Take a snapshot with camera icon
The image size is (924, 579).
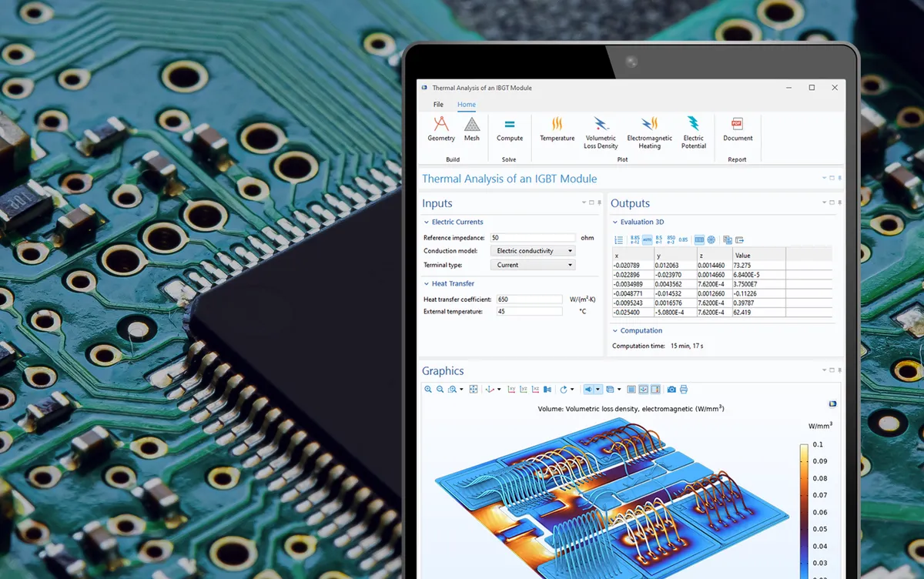(x=671, y=390)
